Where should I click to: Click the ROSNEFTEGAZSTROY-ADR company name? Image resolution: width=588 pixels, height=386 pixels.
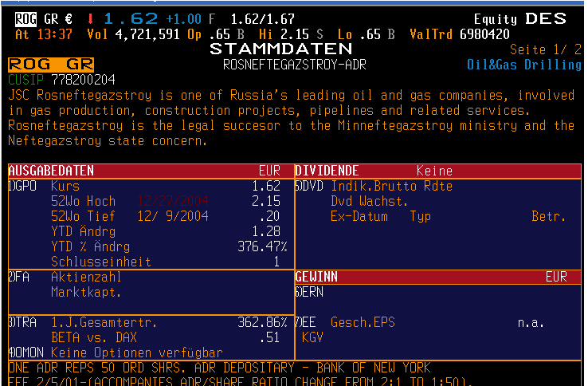click(x=294, y=65)
